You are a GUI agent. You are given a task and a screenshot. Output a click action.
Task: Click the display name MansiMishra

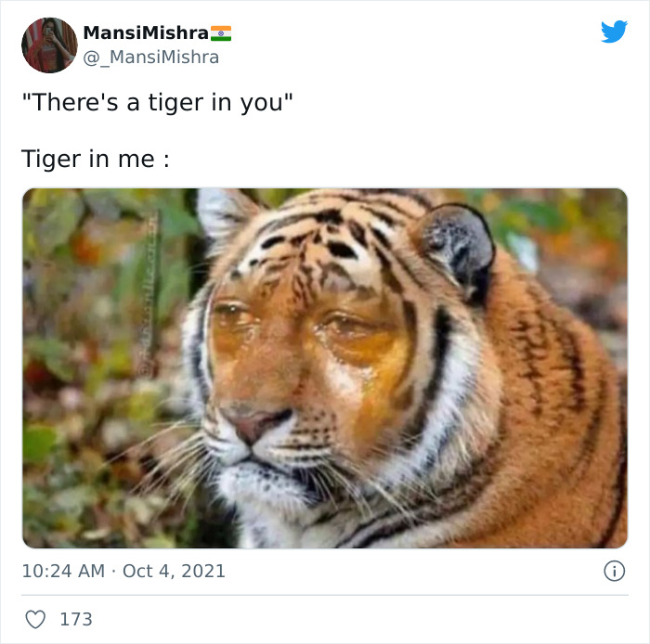pos(144,33)
